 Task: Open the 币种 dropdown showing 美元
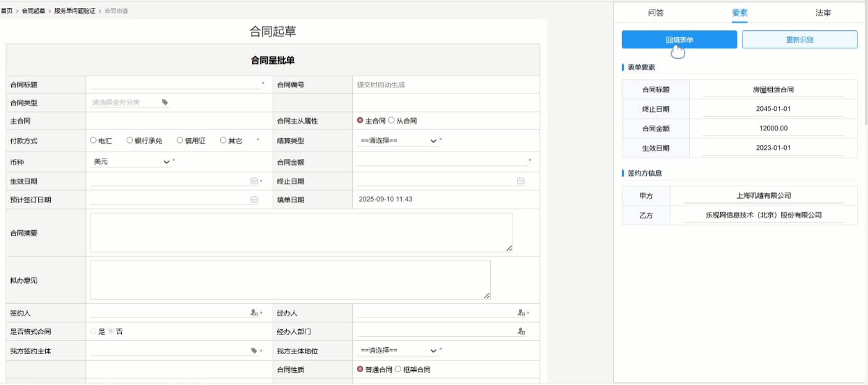pos(130,161)
